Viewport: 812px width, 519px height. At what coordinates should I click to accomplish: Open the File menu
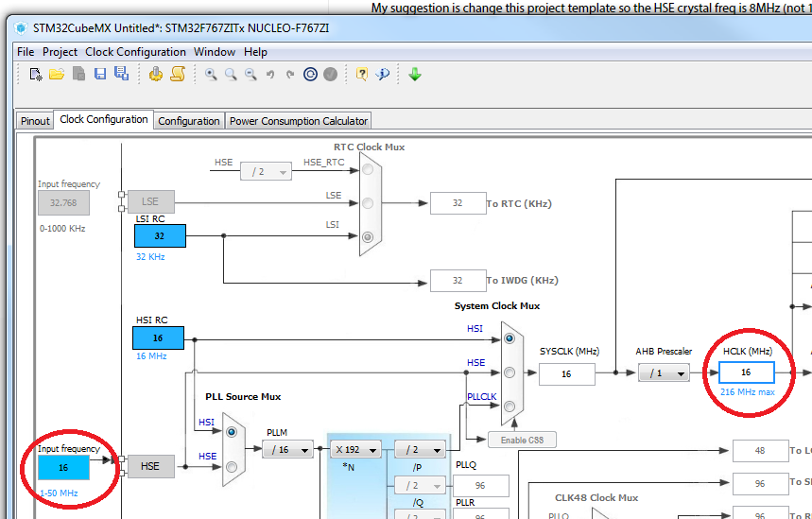(26, 52)
